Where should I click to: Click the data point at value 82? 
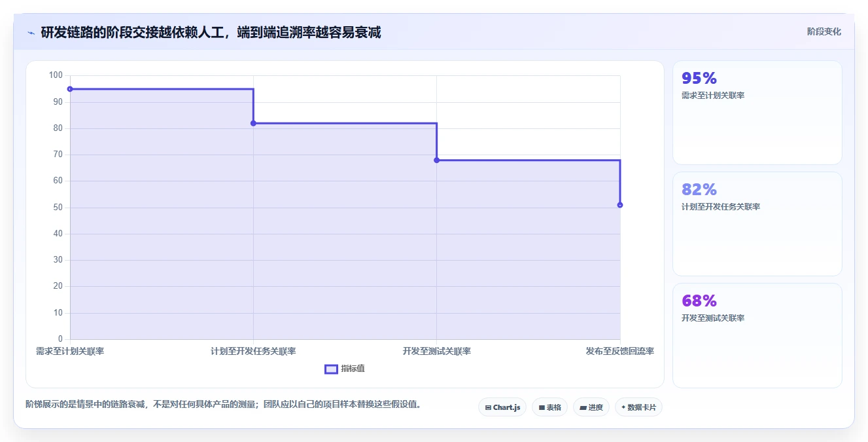253,123
